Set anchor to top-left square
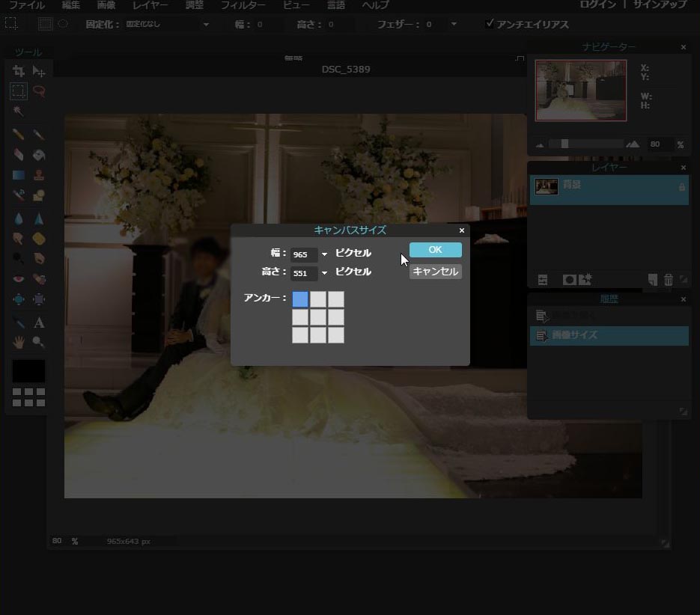The height and width of the screenshot is (615, 700). [x=300, y=299]
